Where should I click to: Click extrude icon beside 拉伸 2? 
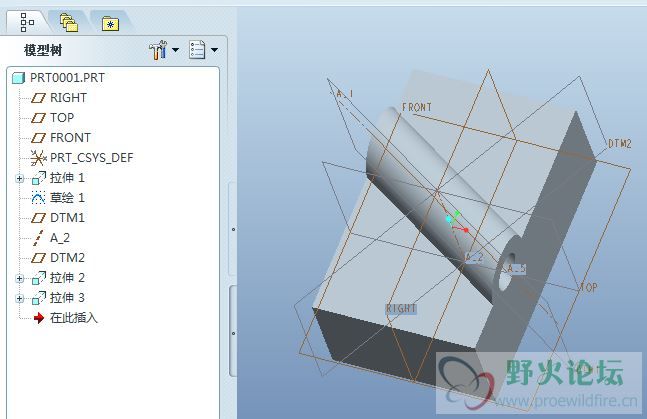click(x=39, y=278)
